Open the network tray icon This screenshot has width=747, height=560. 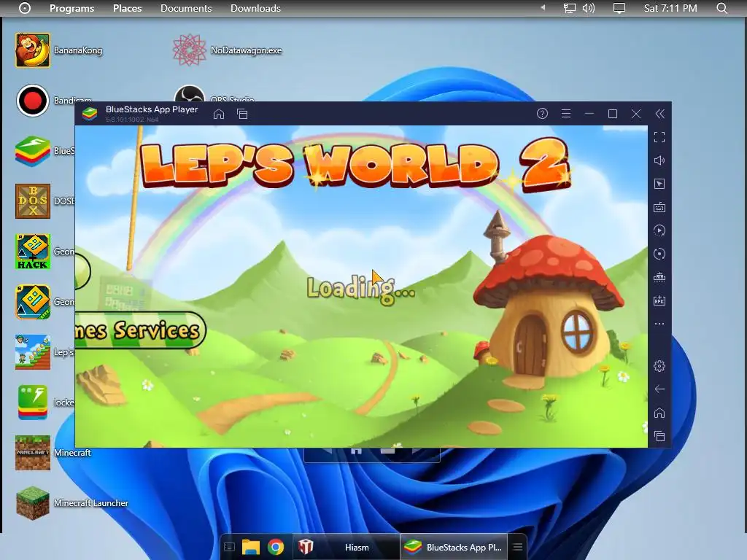pos(570,8)
